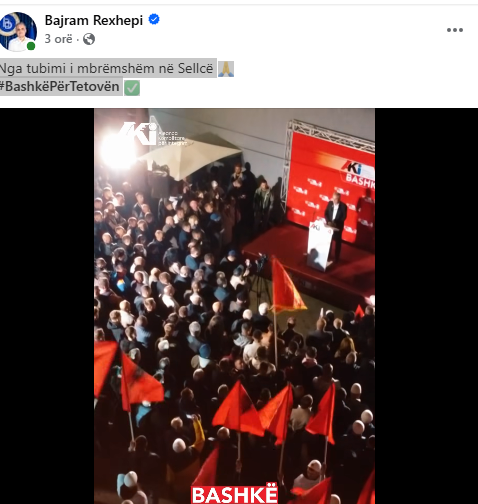Click the AKI logo watermark in video
The height and width of the screenshot is (504, 478).
(152, 134)
